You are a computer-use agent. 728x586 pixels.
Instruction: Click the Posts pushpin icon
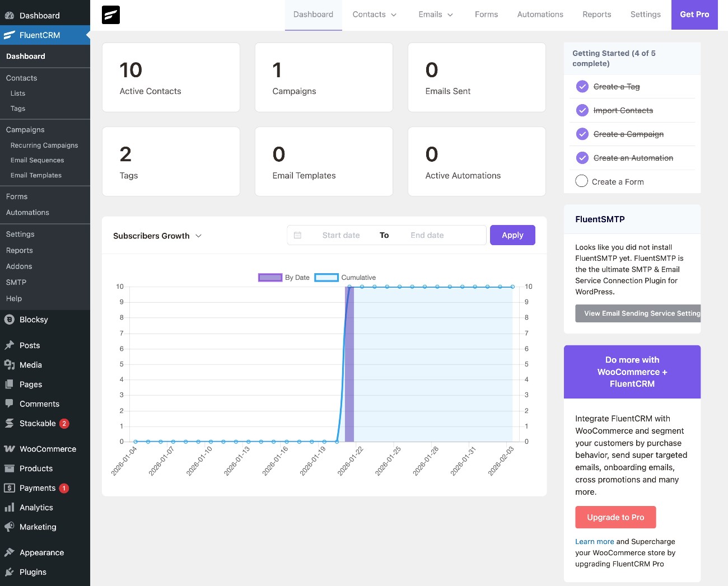tap(10, 345)
